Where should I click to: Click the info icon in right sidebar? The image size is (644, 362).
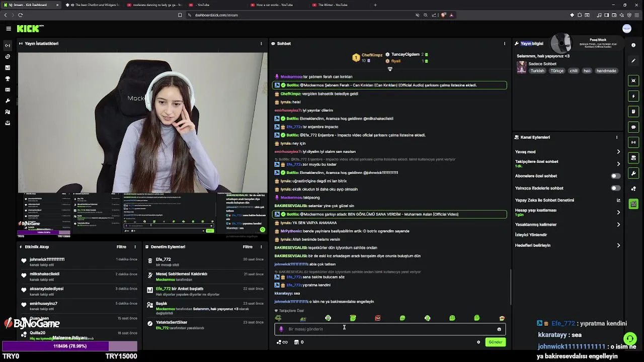point(633,45)
